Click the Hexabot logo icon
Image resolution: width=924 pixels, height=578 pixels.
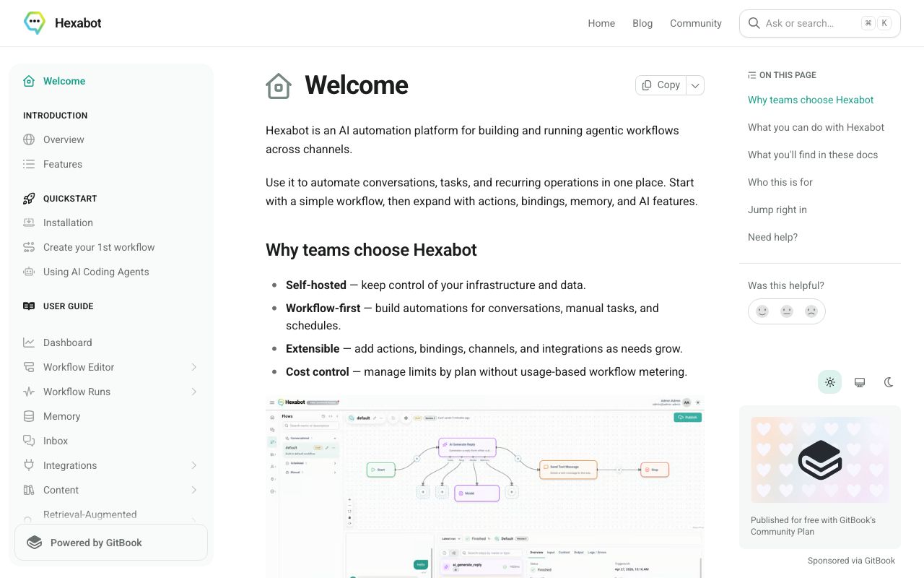click(x=35, y=23)
